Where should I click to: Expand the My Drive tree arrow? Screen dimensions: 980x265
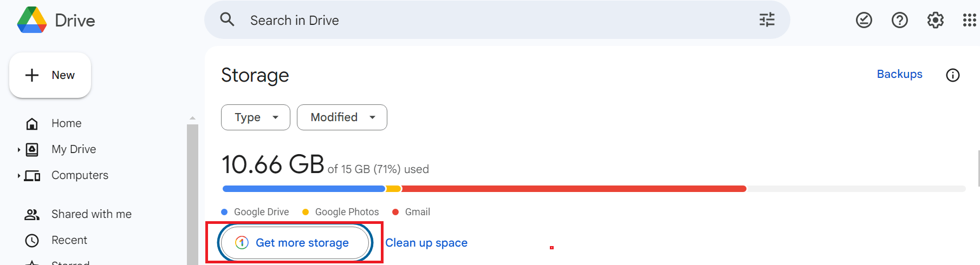coord(19,150)
